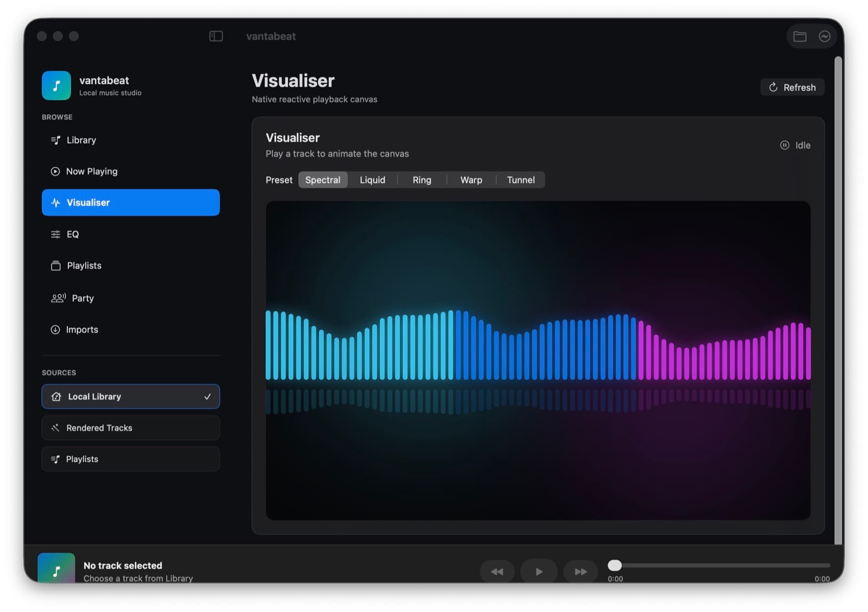Open the Imports section
The width and height of the screenshot is (868, 612).
(x=131, y=330)
